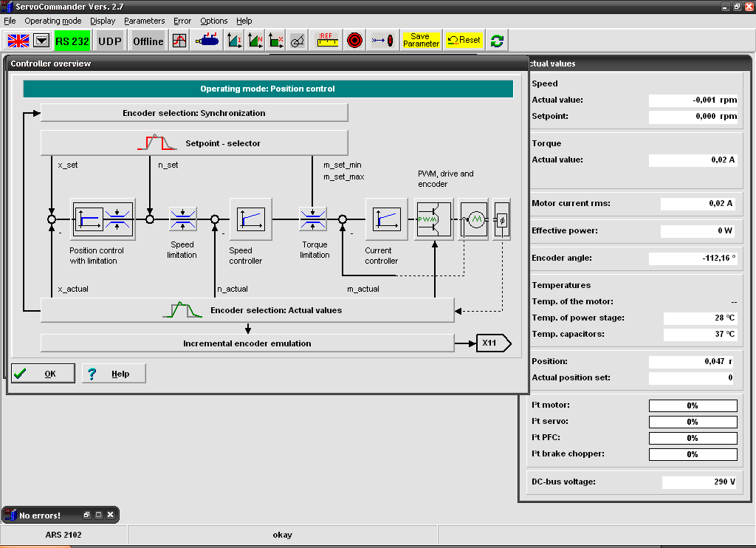756x548 pixels.
Task: Select the UDP communication button
Action: [110, 41]
